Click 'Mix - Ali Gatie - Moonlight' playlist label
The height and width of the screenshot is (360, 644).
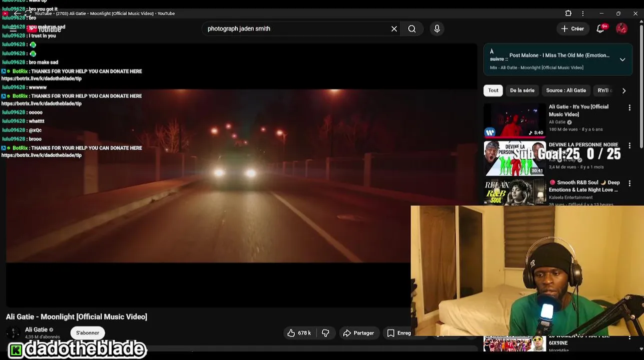point(536,67)
